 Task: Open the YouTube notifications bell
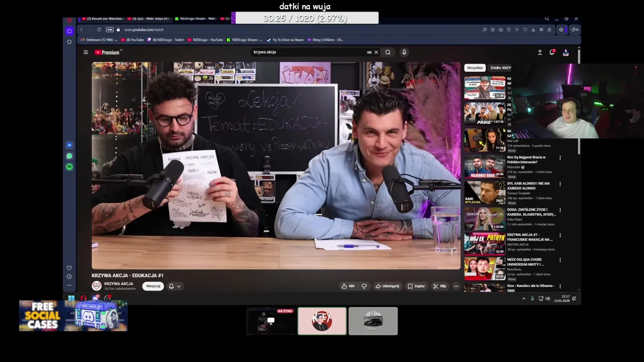click(552, 52)
